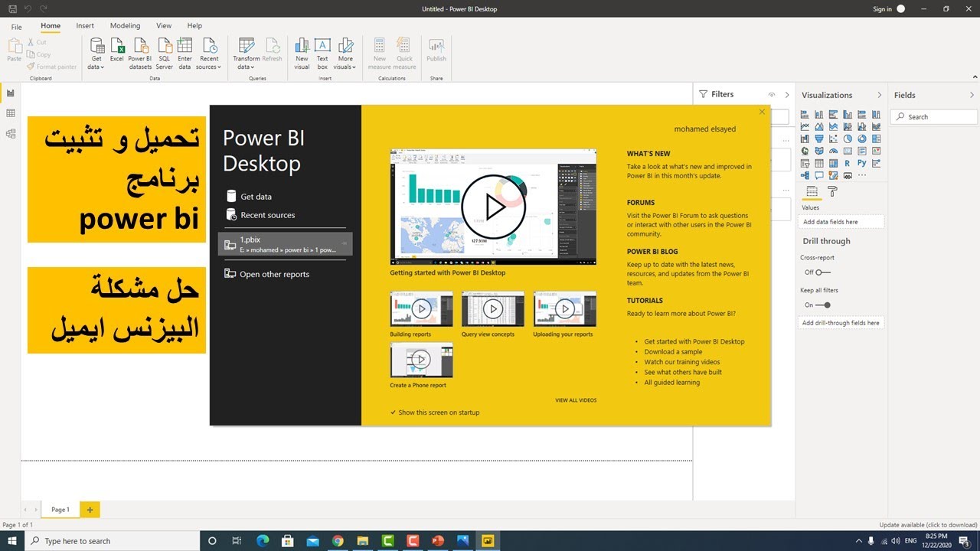The width and height of the screenshot is (980, 551).
Task: Click Fields pane Search box
Action: tap(934, 117)
